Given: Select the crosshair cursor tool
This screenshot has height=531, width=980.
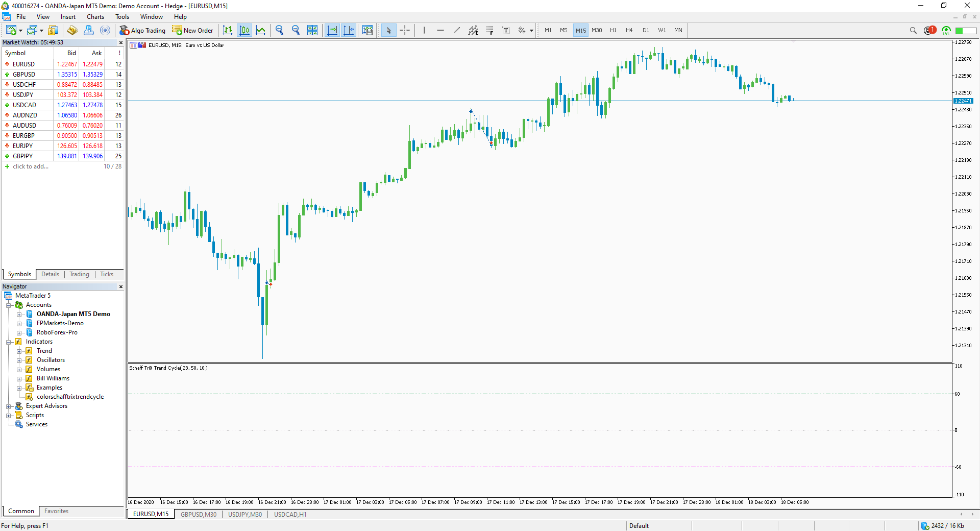Looking at the screenshot, I should [405, 30].
